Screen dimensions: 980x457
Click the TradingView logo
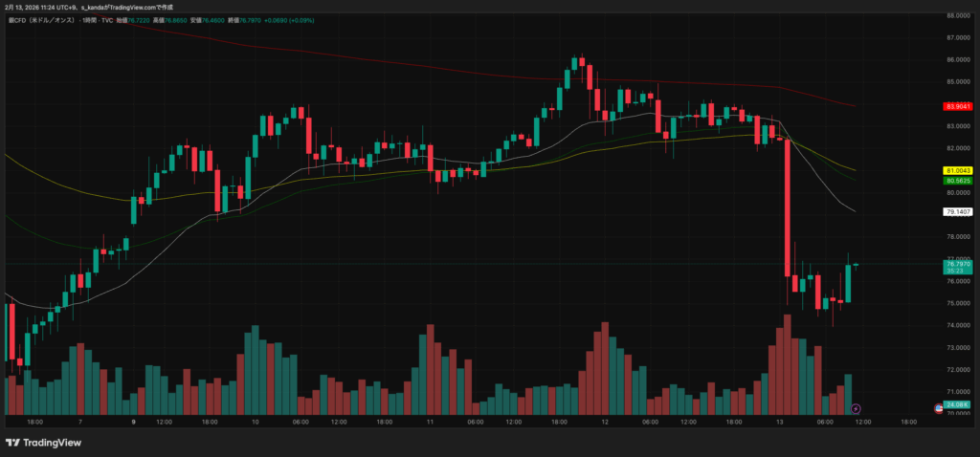(x=43, y=443)
